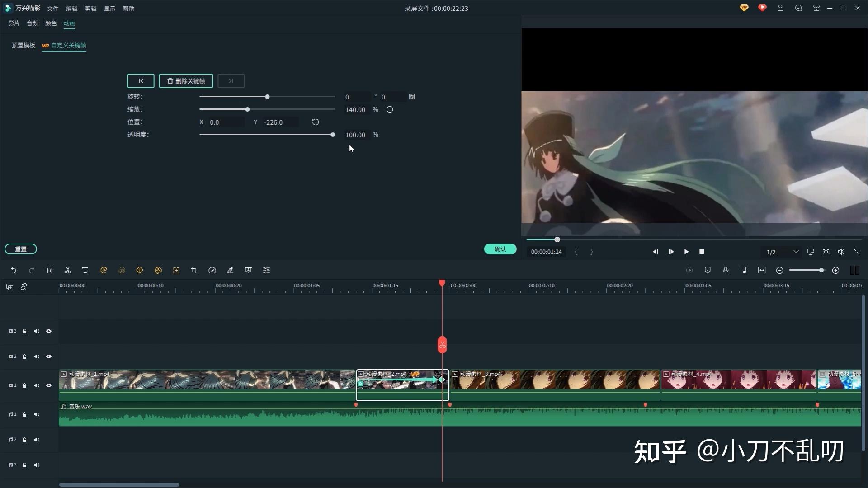Adjust the 透明度 opacity slider handle
Screen dimensions: 868x488
333,135
